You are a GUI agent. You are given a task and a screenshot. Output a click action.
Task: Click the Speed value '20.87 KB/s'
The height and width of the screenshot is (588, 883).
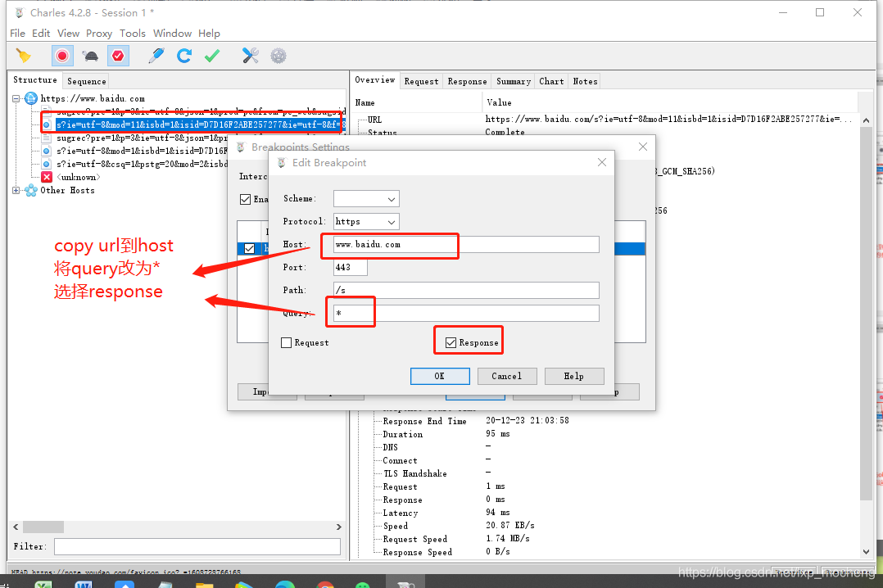click(510, 525)
